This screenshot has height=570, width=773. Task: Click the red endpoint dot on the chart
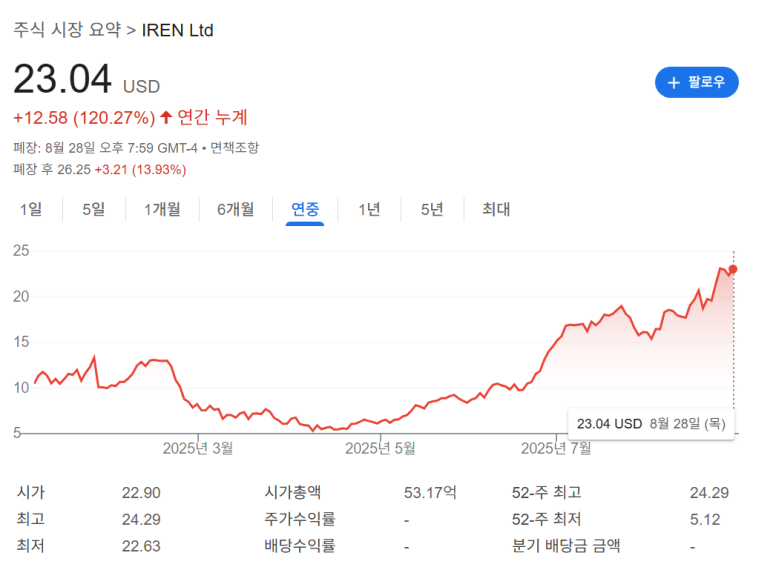733,269
